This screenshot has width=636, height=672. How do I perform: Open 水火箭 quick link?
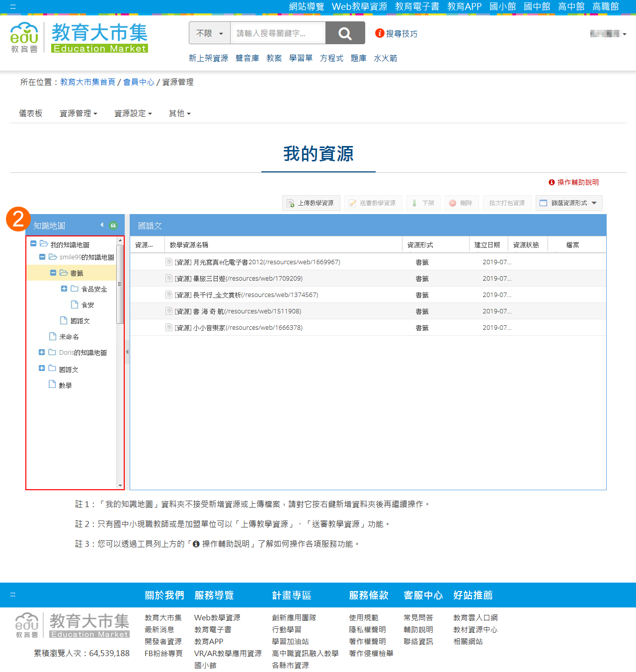pos(385,58)
